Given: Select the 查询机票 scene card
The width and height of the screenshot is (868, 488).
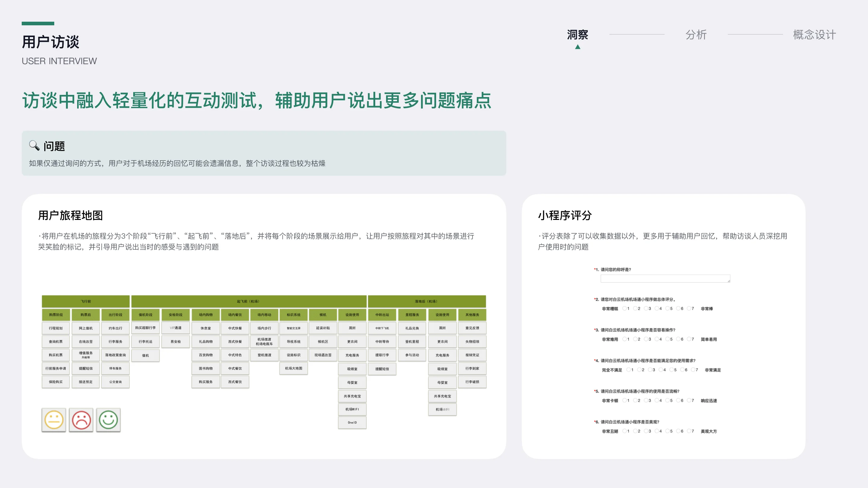Looking at the screenshot, I should (x=55, y=342).
